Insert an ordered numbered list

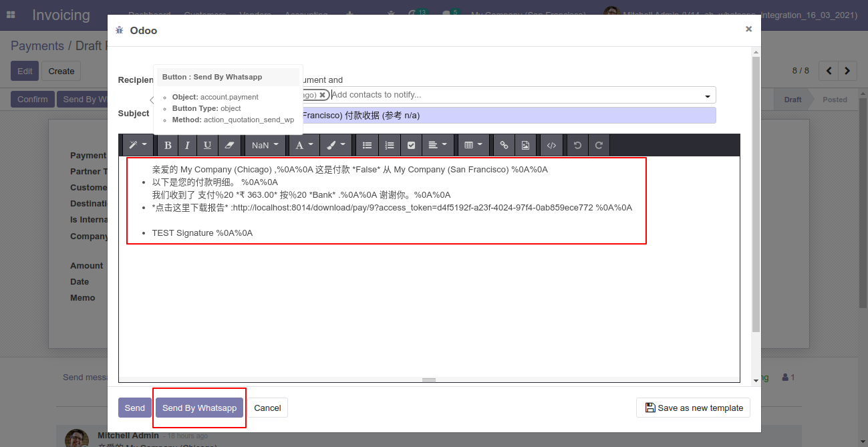tap(390, 145)
